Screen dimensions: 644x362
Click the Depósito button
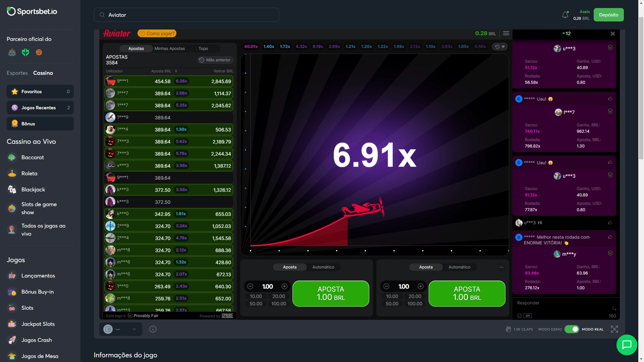tap(608, 15)
